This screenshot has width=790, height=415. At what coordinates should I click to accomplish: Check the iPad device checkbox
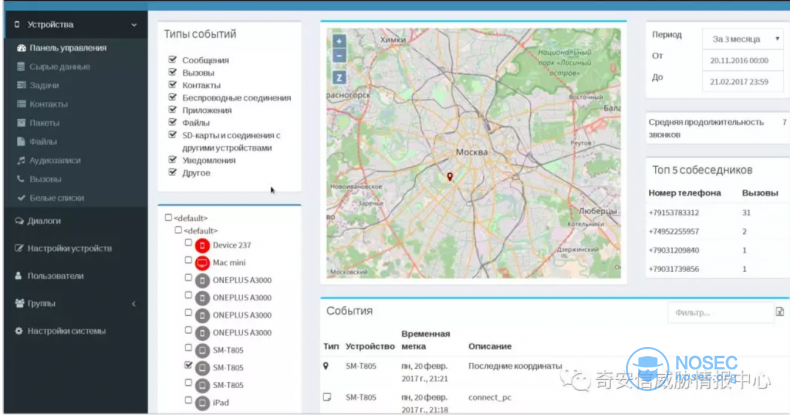coord(188,400)
